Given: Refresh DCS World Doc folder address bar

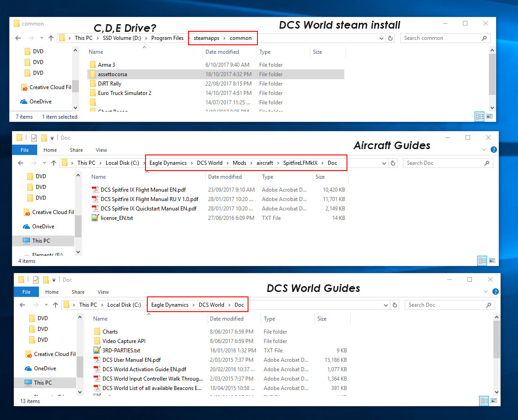Looking at the screenshot, I should (394, 304).
